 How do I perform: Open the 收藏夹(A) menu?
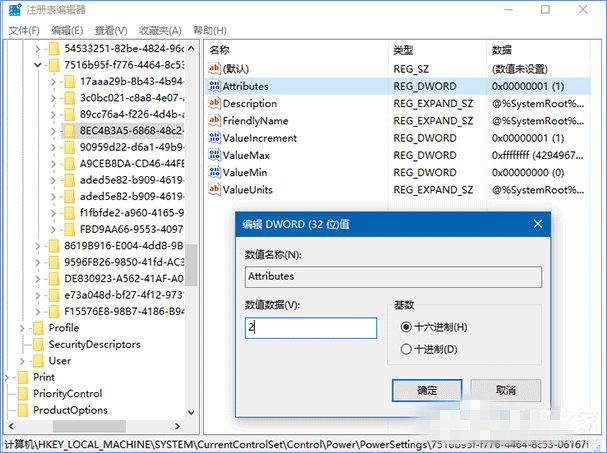[x=162, y=30]
